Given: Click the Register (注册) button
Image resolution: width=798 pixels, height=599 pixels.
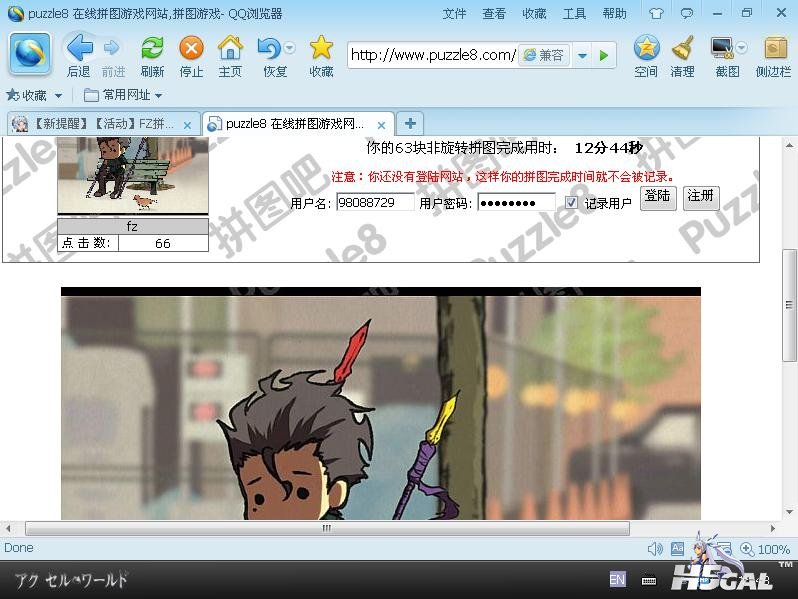Looking at the screenshot, I should click(x=701, y=197).
